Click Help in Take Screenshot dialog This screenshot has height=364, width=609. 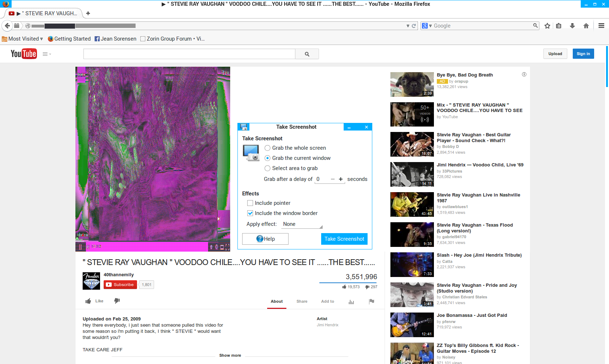(x=265, y=239)
